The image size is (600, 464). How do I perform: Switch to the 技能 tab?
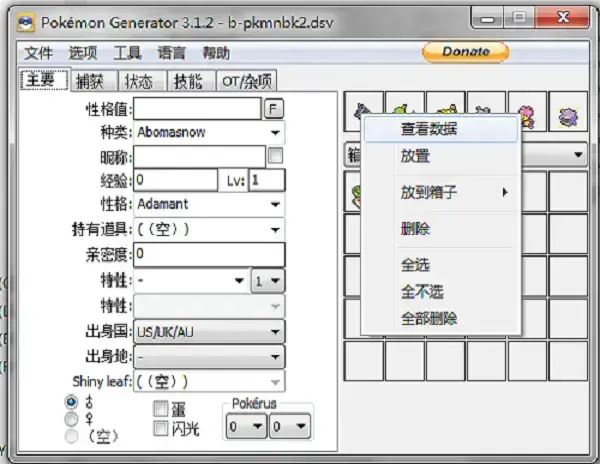[191, 81]
